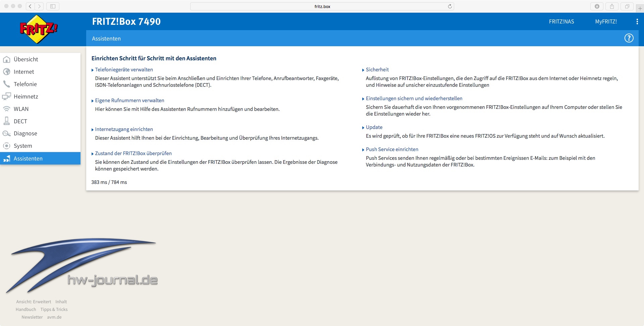The image size is (644, 326).
Task: Open Push Service einrichten
Action: (392, 149)
